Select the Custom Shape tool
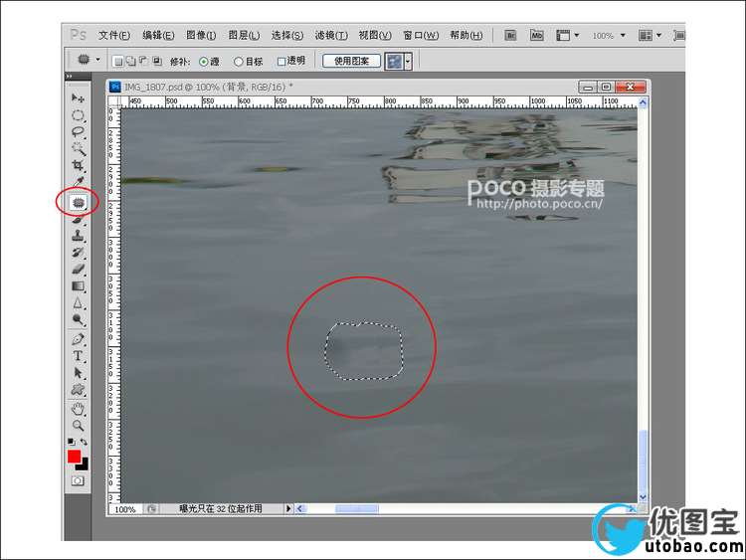The height and width of the screenshot is (560, 746). 78,390
